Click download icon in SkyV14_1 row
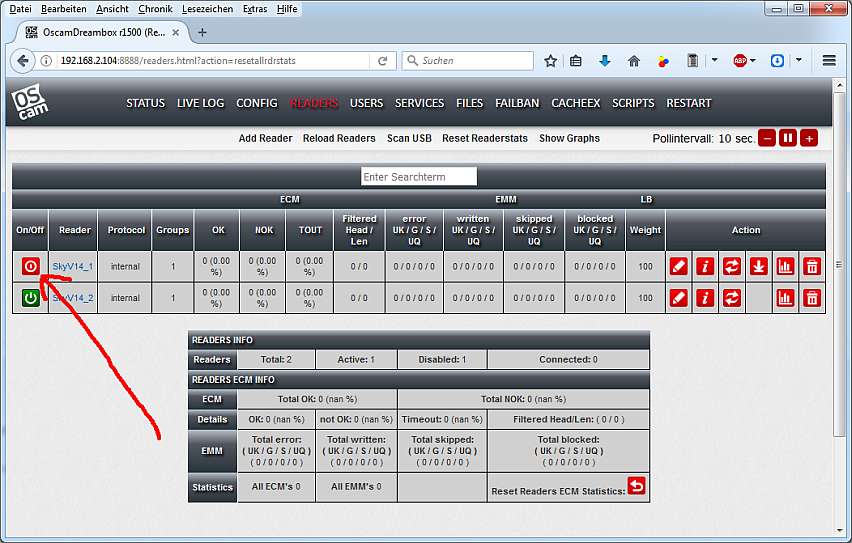This screenshot has width=852, height=543. pyautogui.click(x=758, y=267)
